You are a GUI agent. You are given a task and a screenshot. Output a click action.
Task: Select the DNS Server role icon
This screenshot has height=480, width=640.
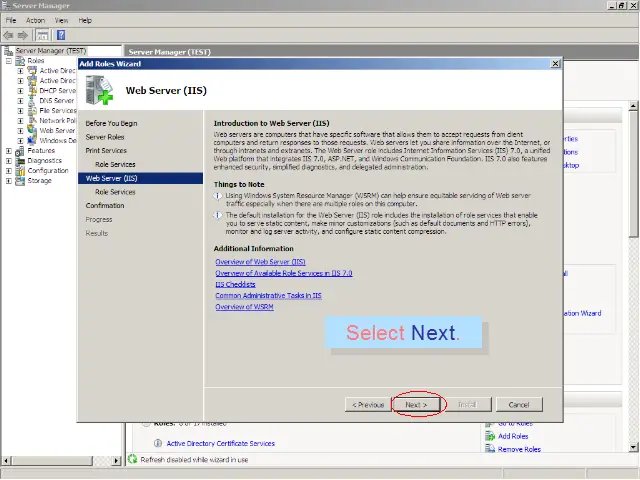32,101
